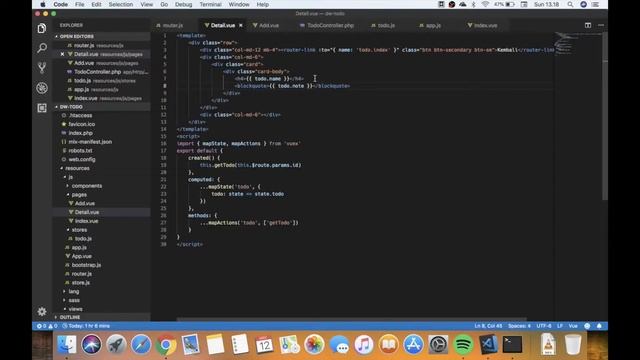Open System Preferences from the Dock
The height and width of the screenshot is (360, 640).
[438, 345]
